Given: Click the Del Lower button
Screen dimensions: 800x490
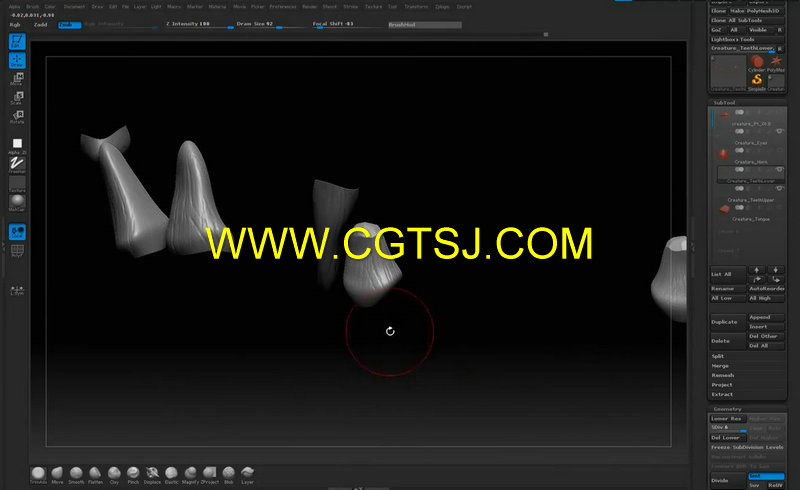Looking at the screenshot, I should click(728, 437).
